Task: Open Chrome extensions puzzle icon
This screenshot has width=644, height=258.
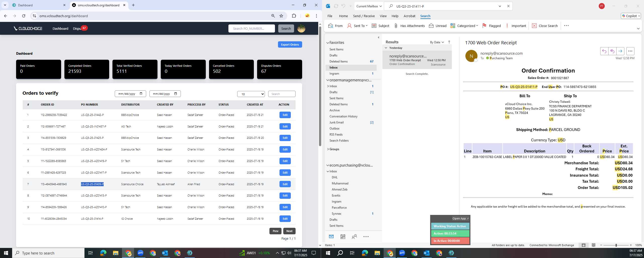Action: click(294, 16)
